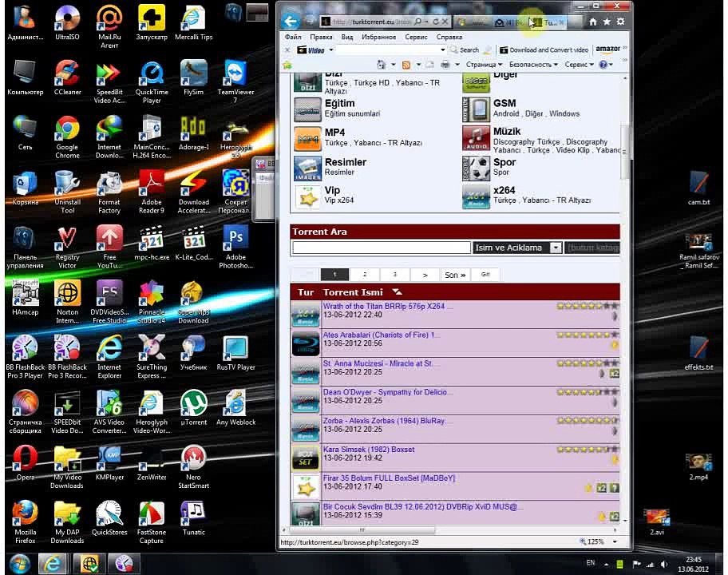This screenshot has height=575, width=728.
Task: Open Mozilla Firefox desktop icon
Action: tap(25, 522)
